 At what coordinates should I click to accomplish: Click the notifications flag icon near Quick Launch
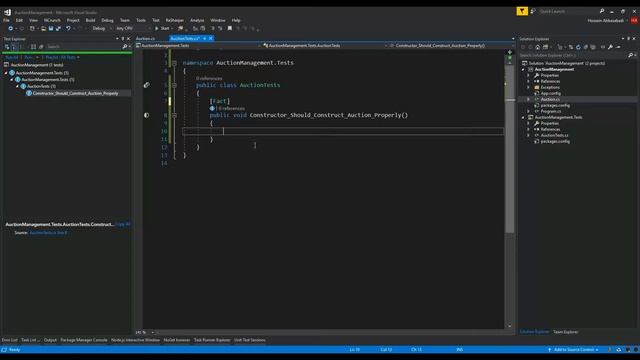(x=522, y=11)
